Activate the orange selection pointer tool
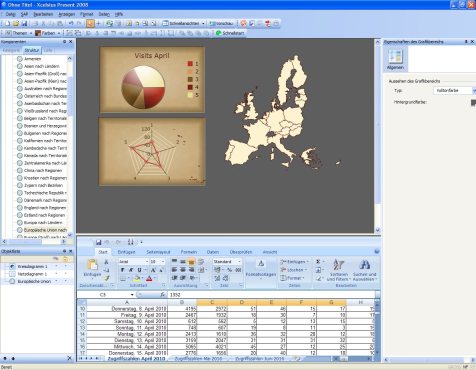The width and height of the screenshot is (476, 370). (x=90, y=23)
